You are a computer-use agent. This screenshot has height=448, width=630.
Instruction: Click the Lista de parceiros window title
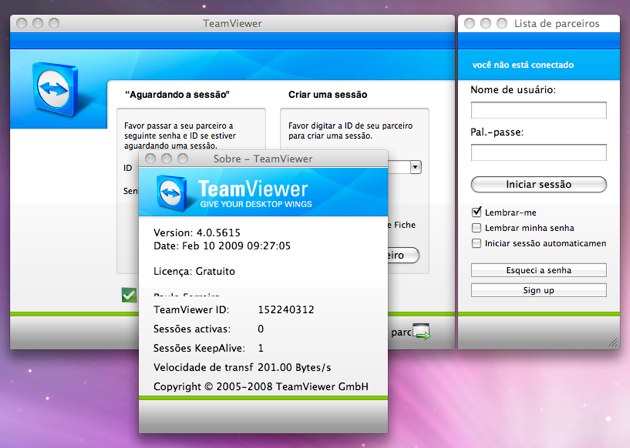click(556, 24)
